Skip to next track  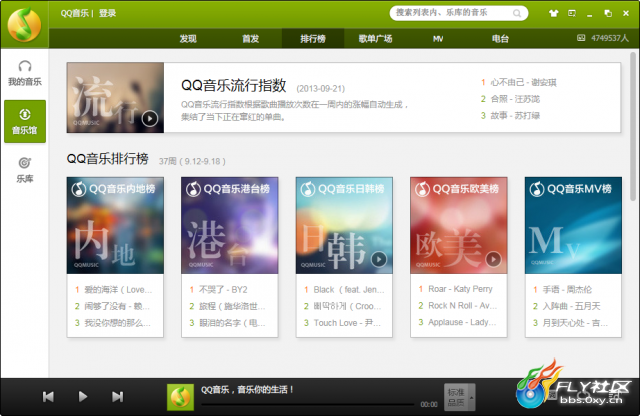pos(118,396)
